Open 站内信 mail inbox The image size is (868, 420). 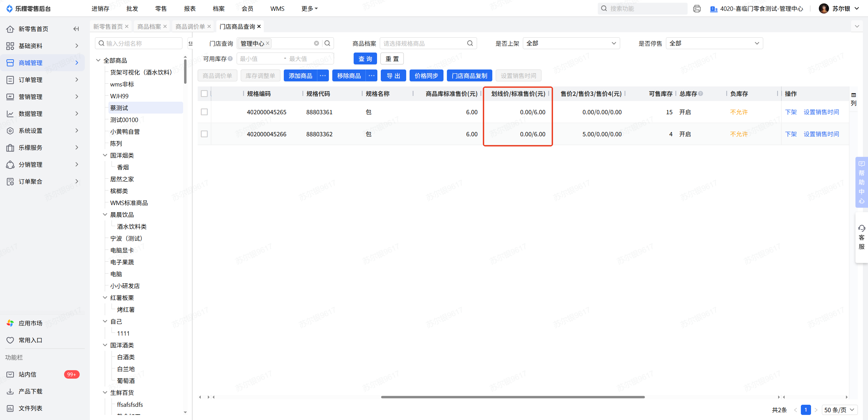click(27, 374)
